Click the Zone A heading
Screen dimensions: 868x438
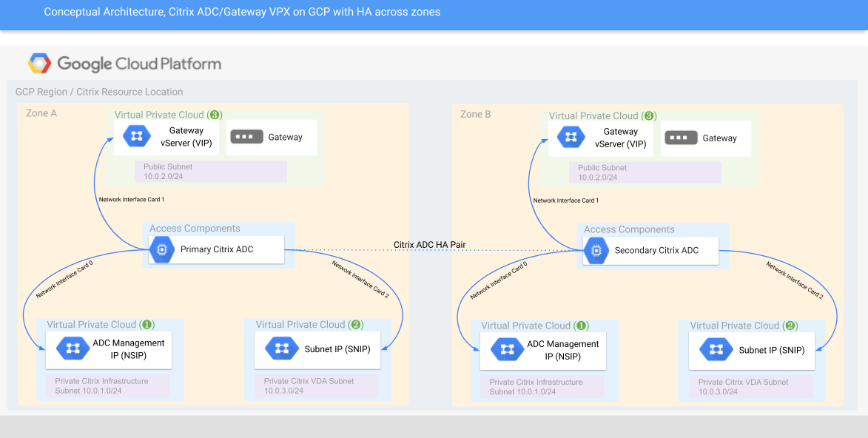pyautogui.click(x=41, y=113)
